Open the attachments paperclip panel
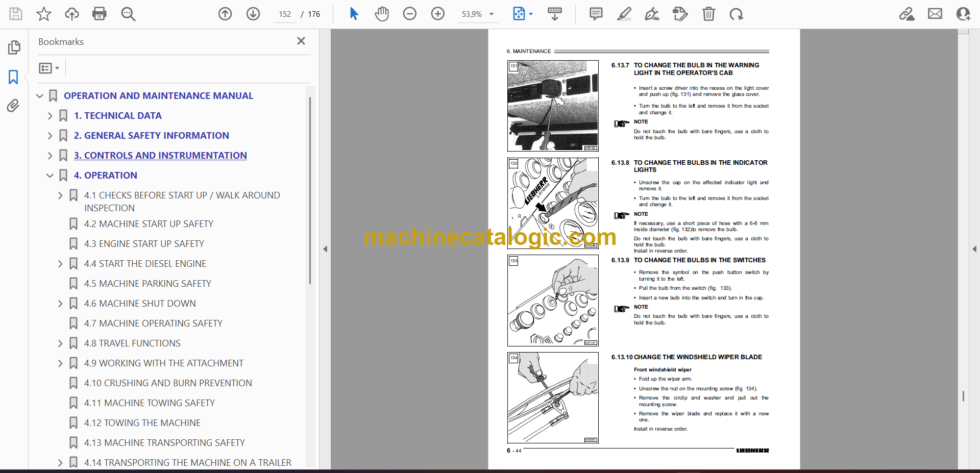Image resolution: width=980 pixels, height=473 pixels. [x=13, y=106]
